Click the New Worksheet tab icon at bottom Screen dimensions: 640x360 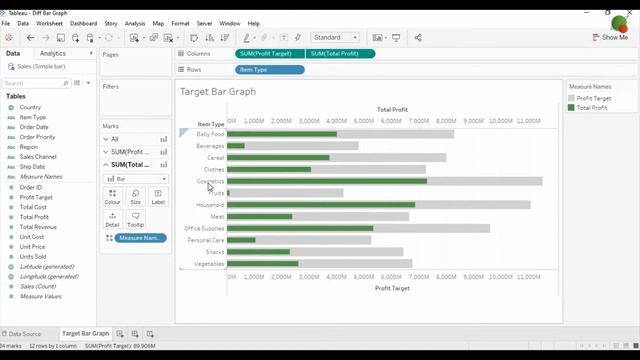click(x=120, y=334)
